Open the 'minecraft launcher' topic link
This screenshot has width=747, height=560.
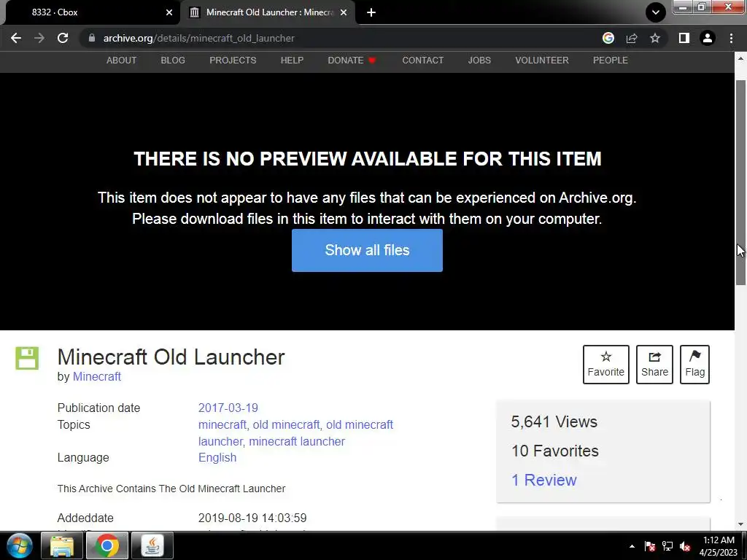pos(297,441)
